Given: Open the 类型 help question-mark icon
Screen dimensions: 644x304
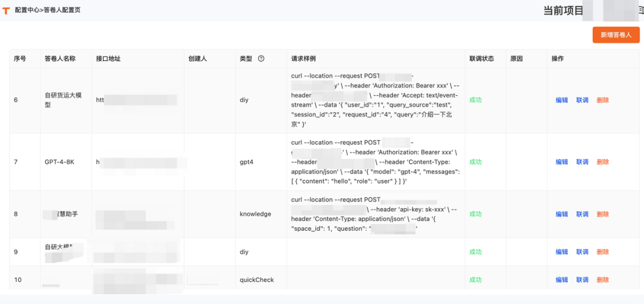Looking at the screenshot, I should pyautogui.click(x=261, y=59).
